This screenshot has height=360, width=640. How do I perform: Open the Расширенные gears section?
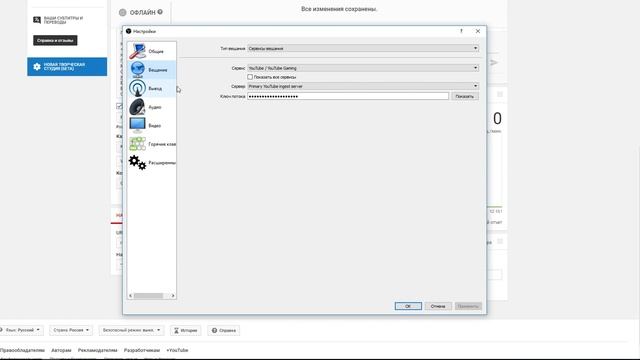pyautogui.click(x=151, y=162)
